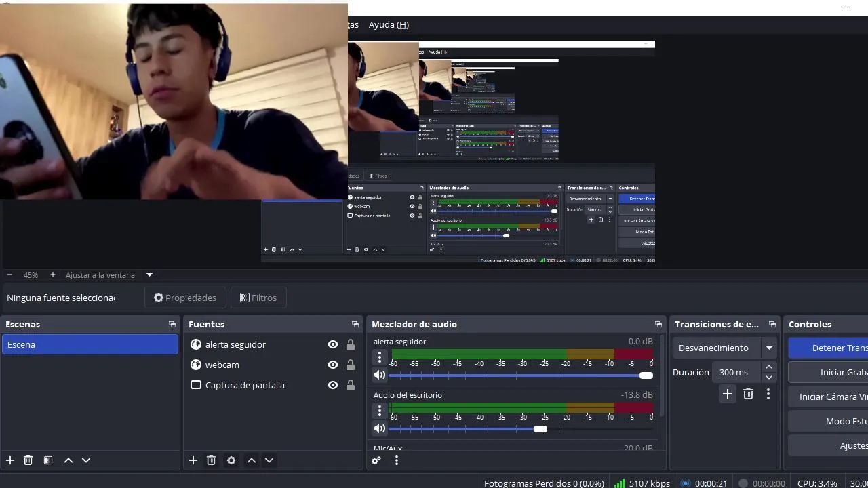Zoom in the preview with plus
868x488 pixels.
click(x=53, y=275)
